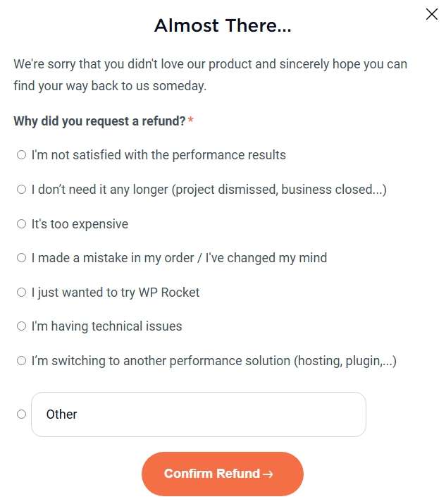Click the 'I'm having technical issues' label text
446x504 pixels.
point(106,326)
